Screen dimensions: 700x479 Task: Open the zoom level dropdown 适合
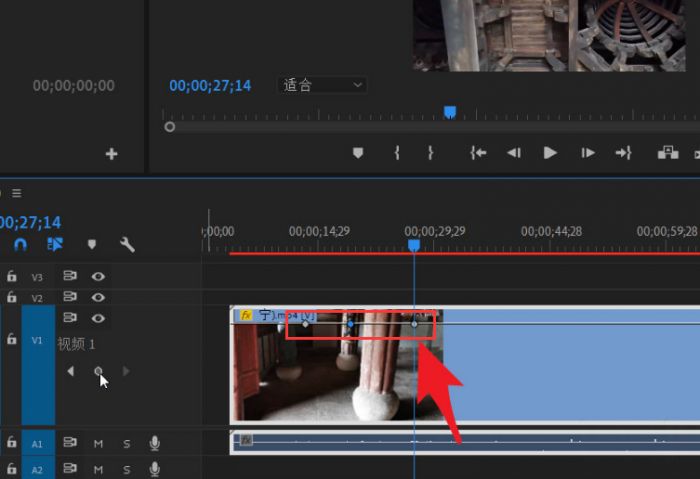pos(322,85)
